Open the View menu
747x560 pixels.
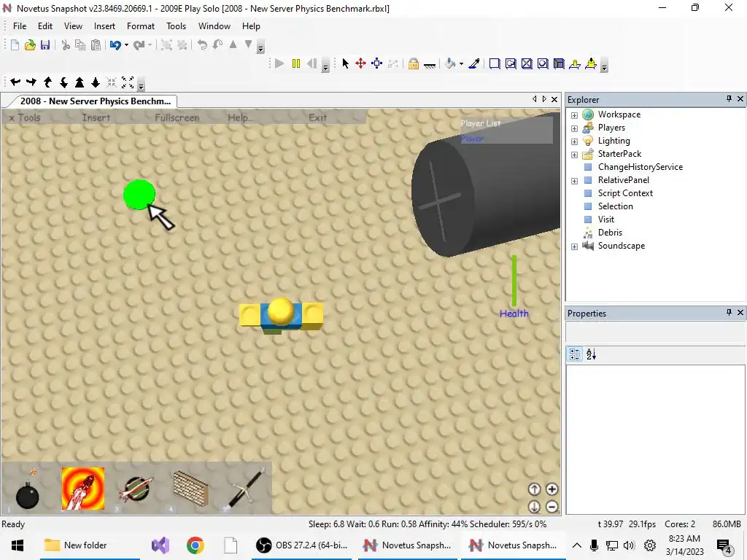coord(73,26)
